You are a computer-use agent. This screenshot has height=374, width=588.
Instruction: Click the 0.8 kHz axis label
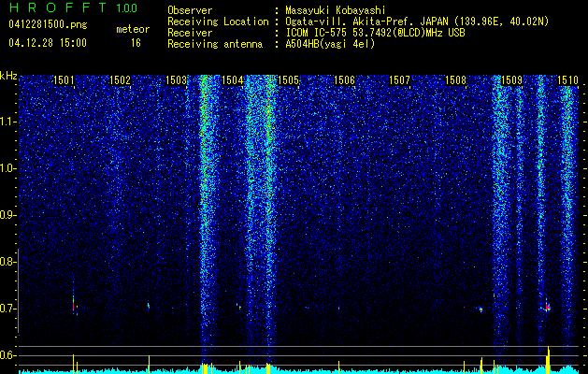pos(6,262)
